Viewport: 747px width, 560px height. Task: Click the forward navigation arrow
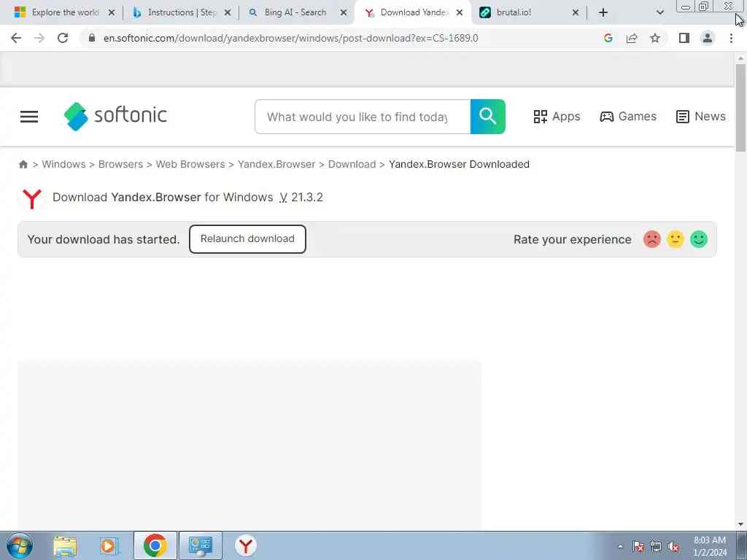tap(39, 38)
